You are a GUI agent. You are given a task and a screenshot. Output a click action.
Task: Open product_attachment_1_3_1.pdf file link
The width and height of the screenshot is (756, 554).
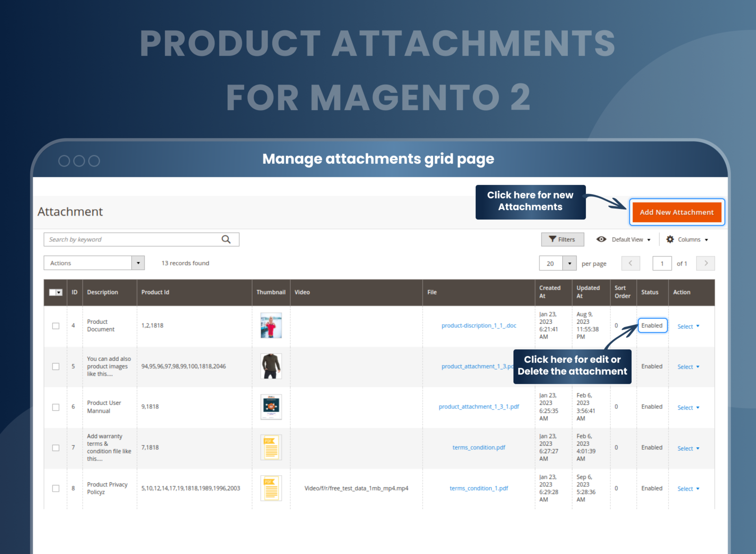tap(478, 406)
